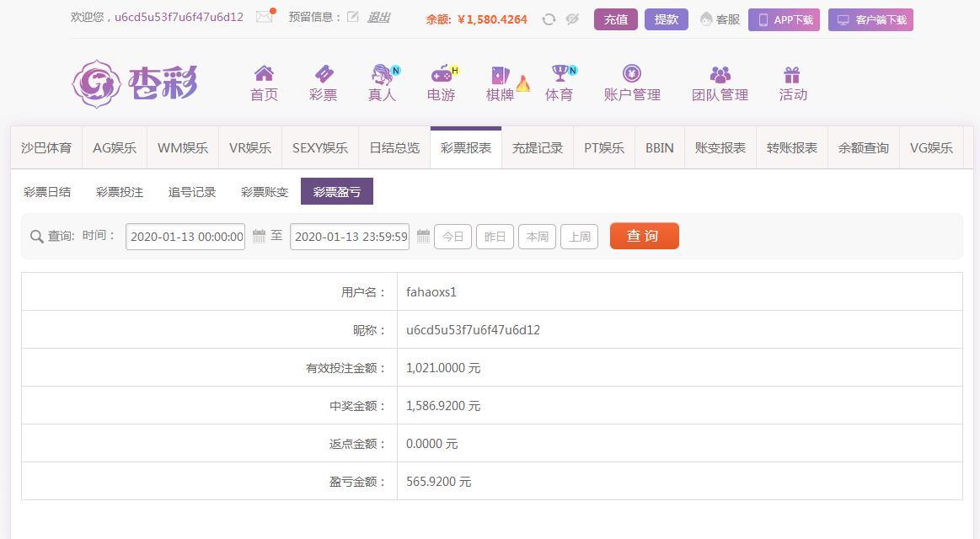Click the edit reserved info icon
The height and width of the screenshot is (539, 980).
click(353, 17)
